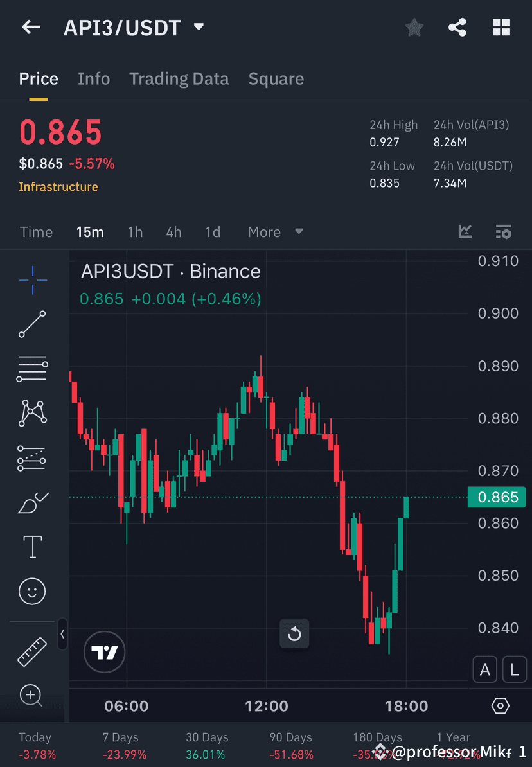The width and height of the screenshot is (532, 767).
Task: Select the XABCD pattern tool
Action: [x=32, y=413]
